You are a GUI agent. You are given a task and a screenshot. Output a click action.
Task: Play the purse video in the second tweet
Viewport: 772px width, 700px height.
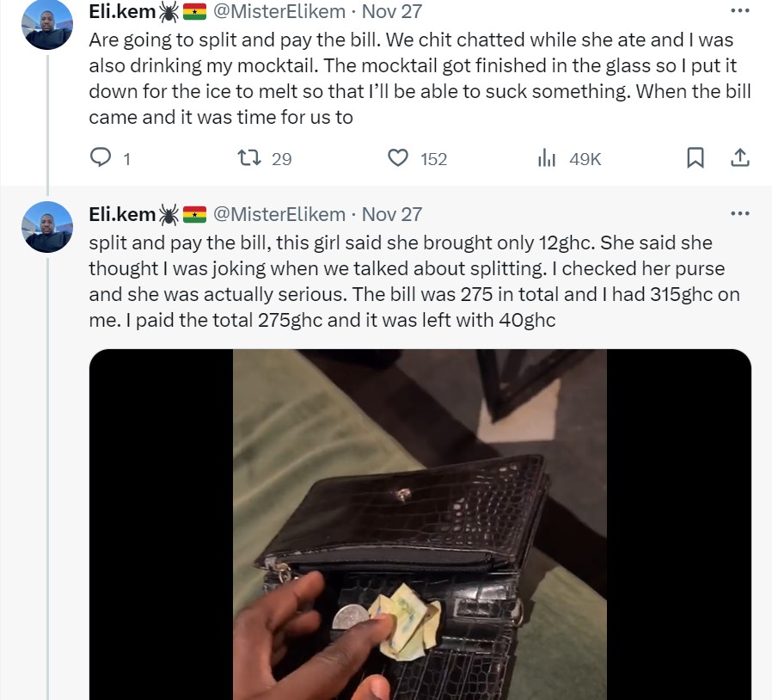(420, 525)
